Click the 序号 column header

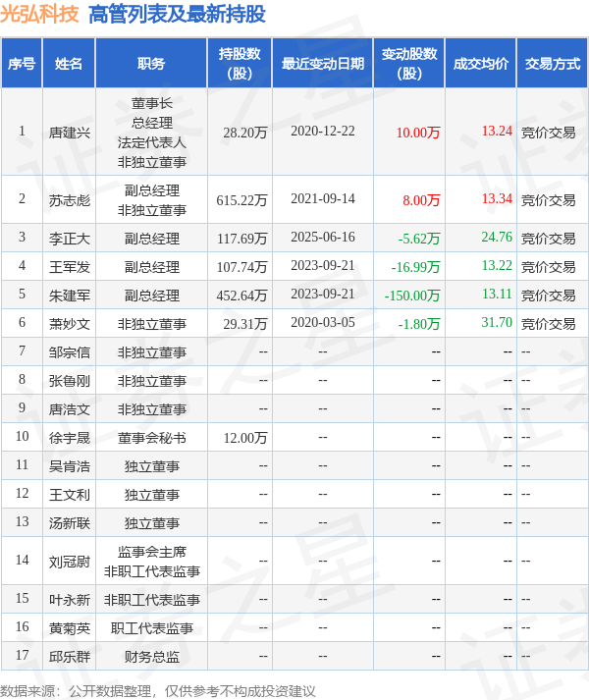pos(22,63)
